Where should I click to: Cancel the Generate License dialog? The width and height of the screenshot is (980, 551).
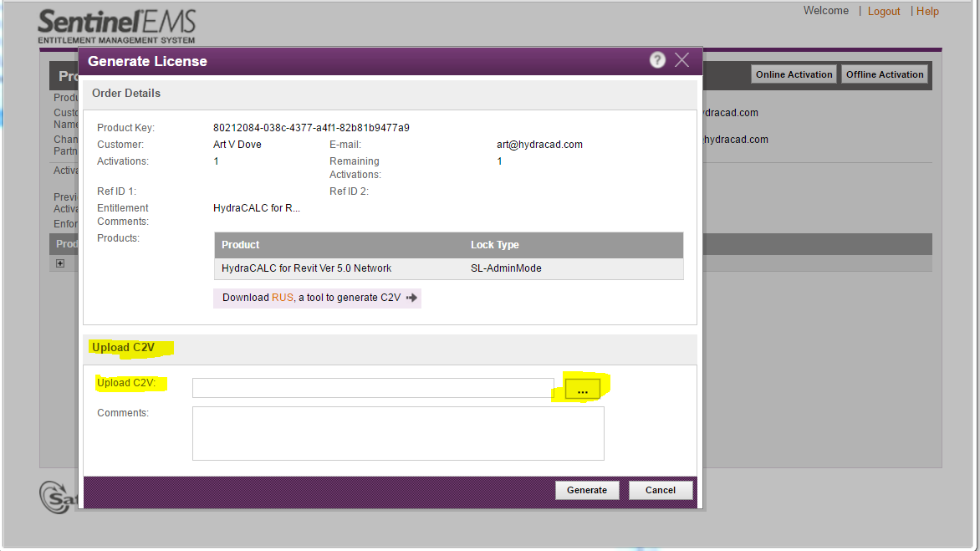pyautogui.click(x=661, y=490)
